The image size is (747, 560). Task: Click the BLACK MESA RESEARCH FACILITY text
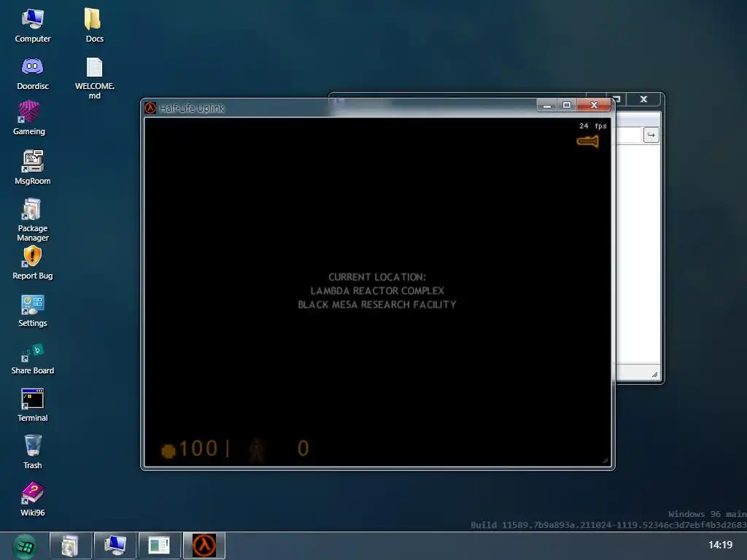tap(377, 304)
